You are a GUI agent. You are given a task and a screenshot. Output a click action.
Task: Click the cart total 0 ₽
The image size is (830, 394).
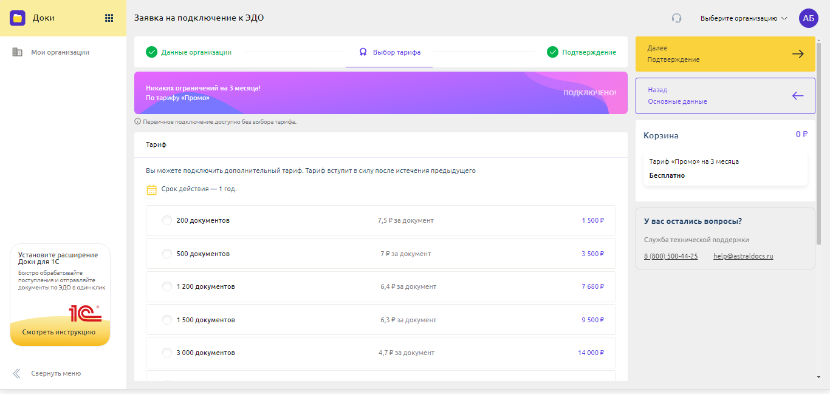click(801, 135)
